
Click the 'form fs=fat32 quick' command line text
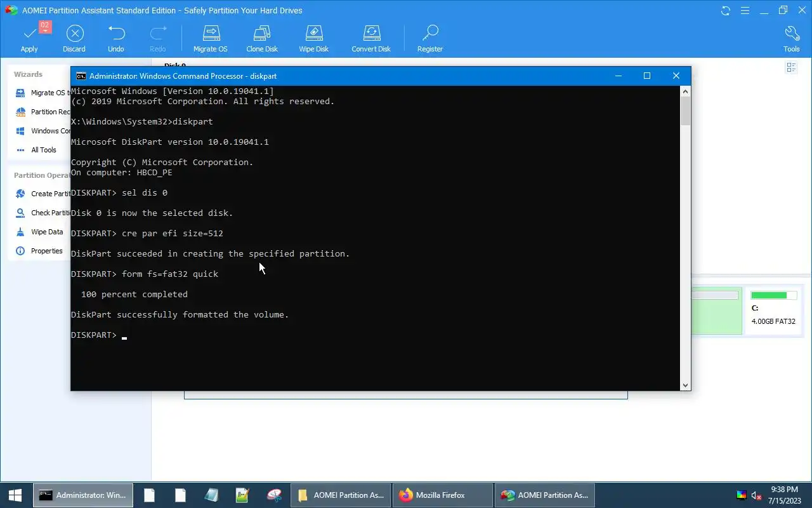coord(170,274)
